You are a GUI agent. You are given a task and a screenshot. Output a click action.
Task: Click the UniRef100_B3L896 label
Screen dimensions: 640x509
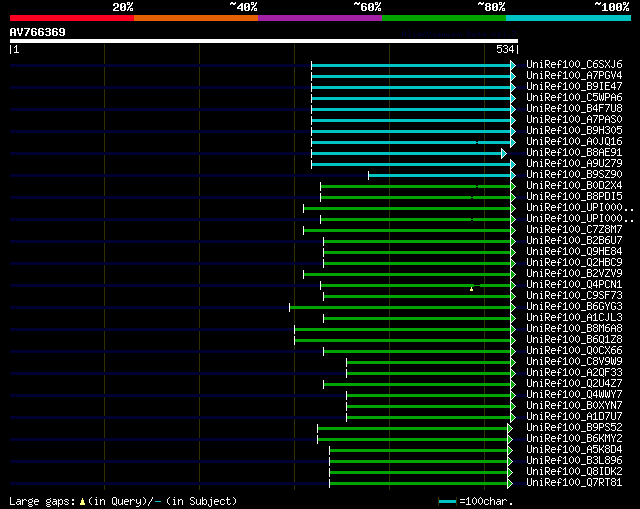coord(574,461)
